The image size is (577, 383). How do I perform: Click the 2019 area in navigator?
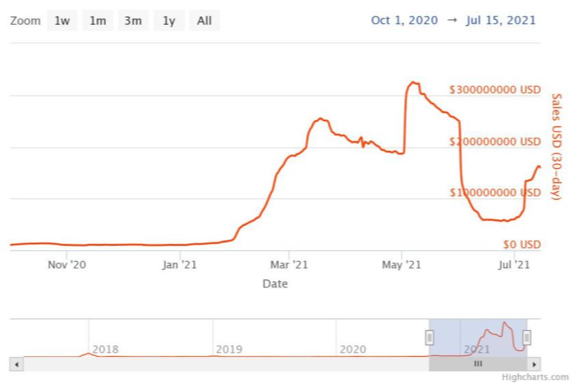pos(229,349)
